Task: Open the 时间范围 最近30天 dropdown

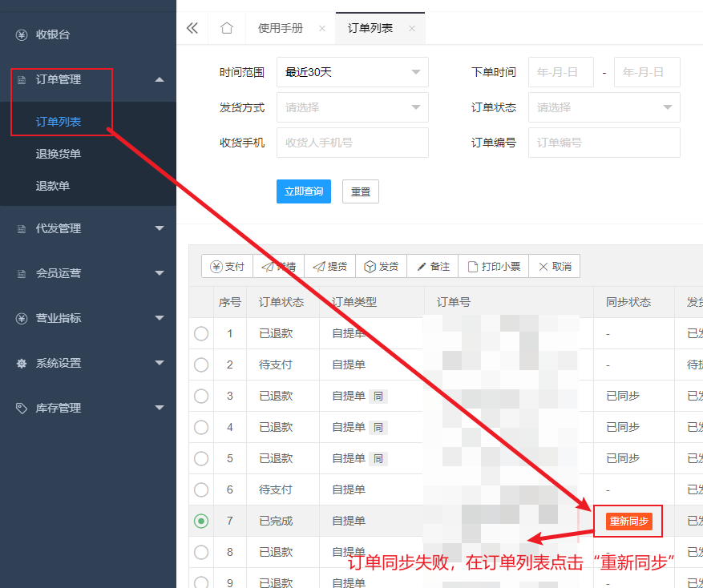Action: point(353,72)
